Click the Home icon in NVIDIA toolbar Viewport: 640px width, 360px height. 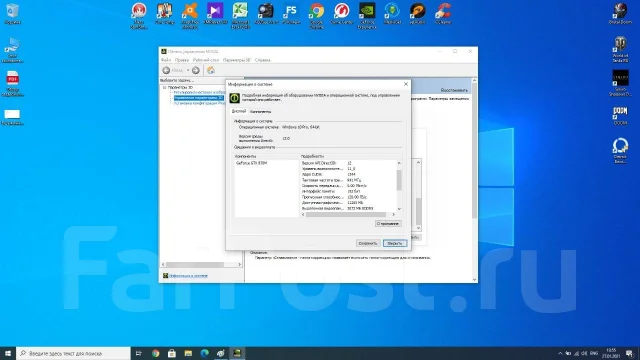(x=211, y=70)
